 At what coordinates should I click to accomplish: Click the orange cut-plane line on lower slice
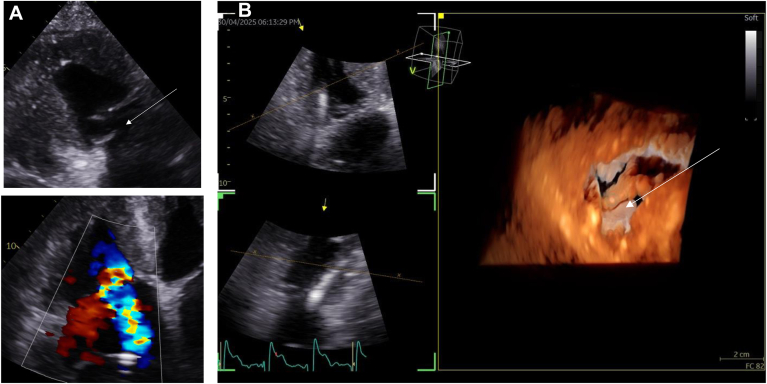[x=326, y=267]
